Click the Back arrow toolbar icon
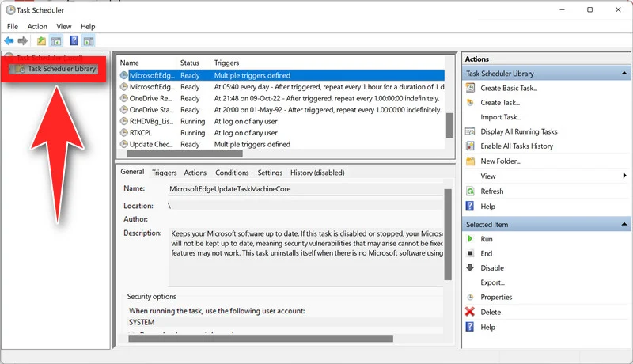Viewport: 633px width, 364px height. [9, 41]
